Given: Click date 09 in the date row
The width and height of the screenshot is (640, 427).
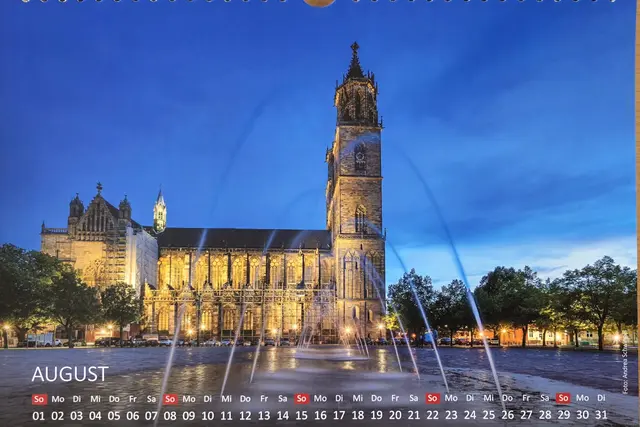Looking at the screenshot, I should pyautogui.click(x=189, y=416).
